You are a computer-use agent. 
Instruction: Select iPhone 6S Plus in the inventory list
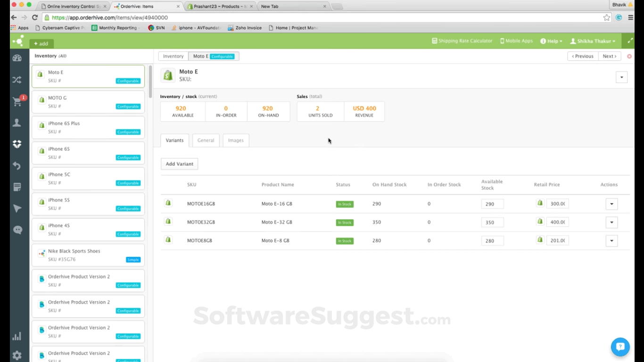click(88, 127)
